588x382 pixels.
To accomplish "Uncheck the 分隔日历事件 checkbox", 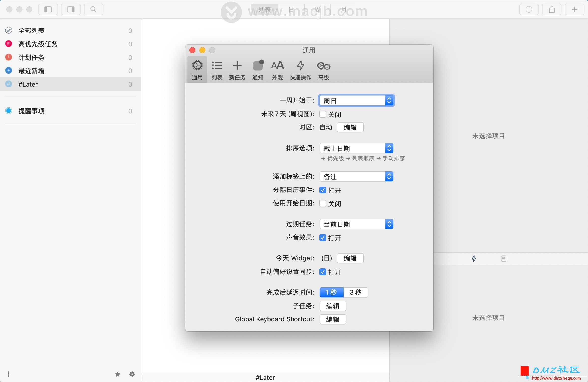I will coord(323,190).
